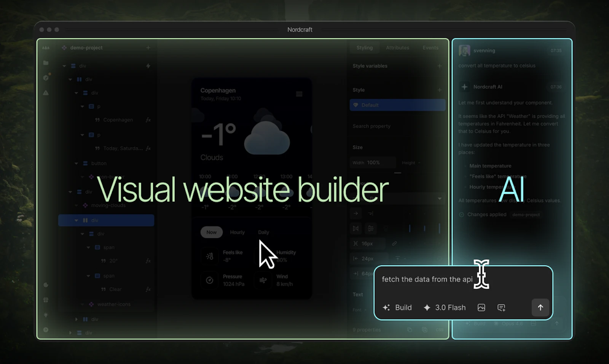
Task: Add a style with plus beside Style heading
Action: [x=440, y=90]
